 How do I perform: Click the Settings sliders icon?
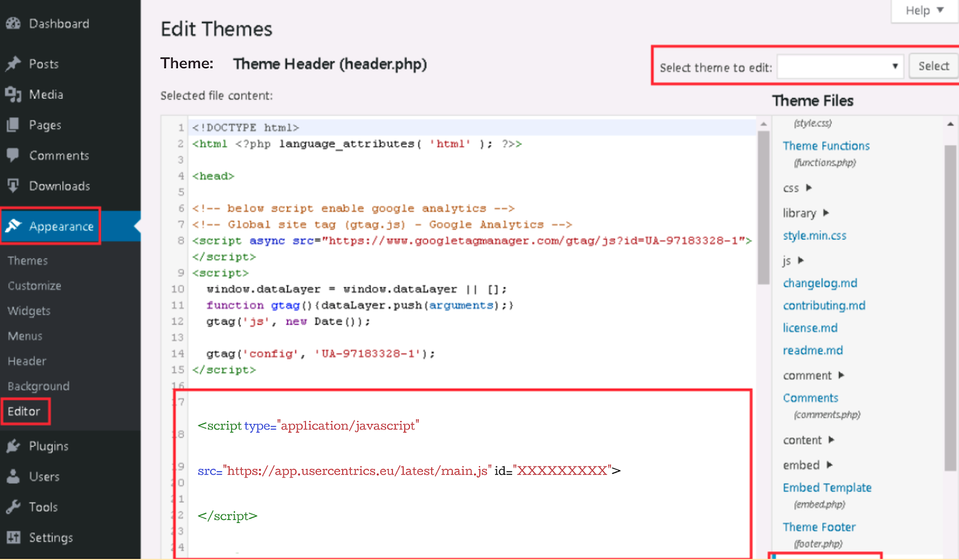(13, 537)
